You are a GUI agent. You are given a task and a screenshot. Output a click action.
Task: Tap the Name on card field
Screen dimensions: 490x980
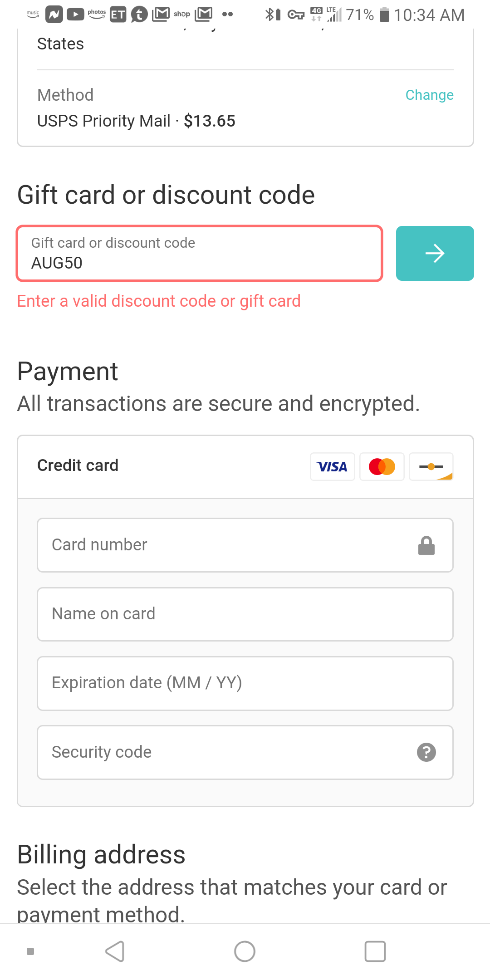pyautogui.click(x=245, y=614)
